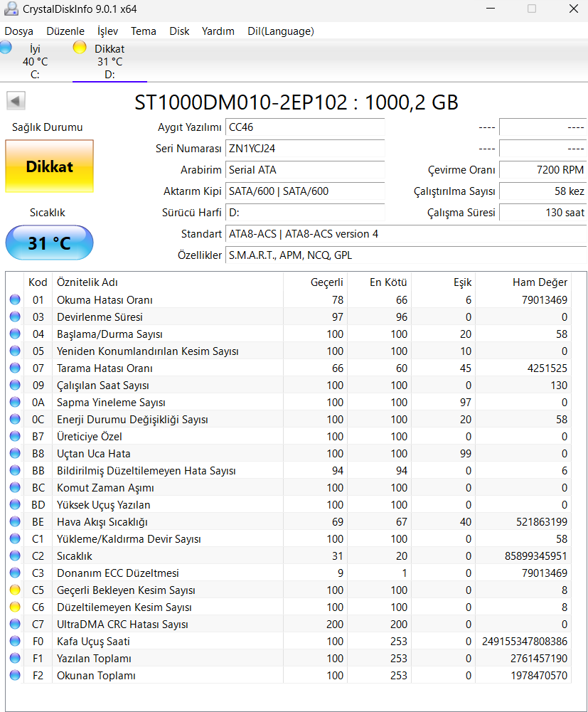Switch to the D: Dikkat disk tab
The image size is (588, 712).
(x=109, y=61)
